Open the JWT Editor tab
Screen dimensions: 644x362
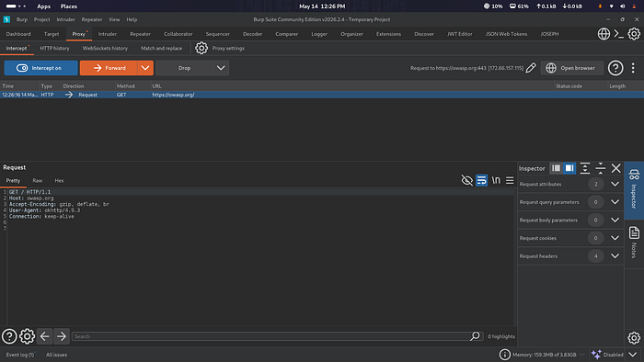click(460, 34)
